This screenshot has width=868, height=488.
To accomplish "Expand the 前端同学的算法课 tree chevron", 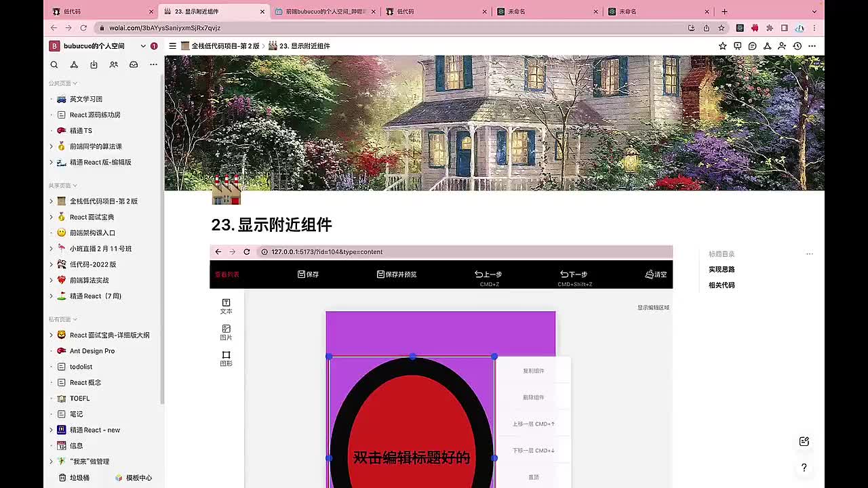I will [x=52, y=146].
